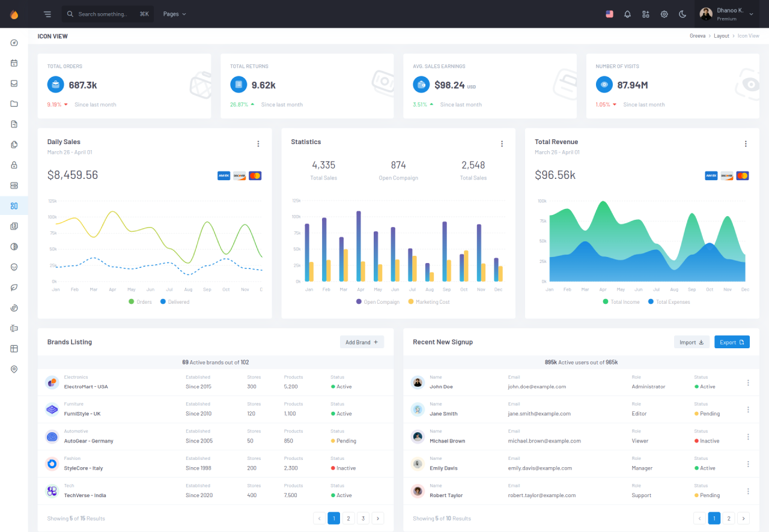This screenshot has height=532, width=769.
Task: Open the folder sidebar icon
Action: pyautogui.click(x=14, y=104)
